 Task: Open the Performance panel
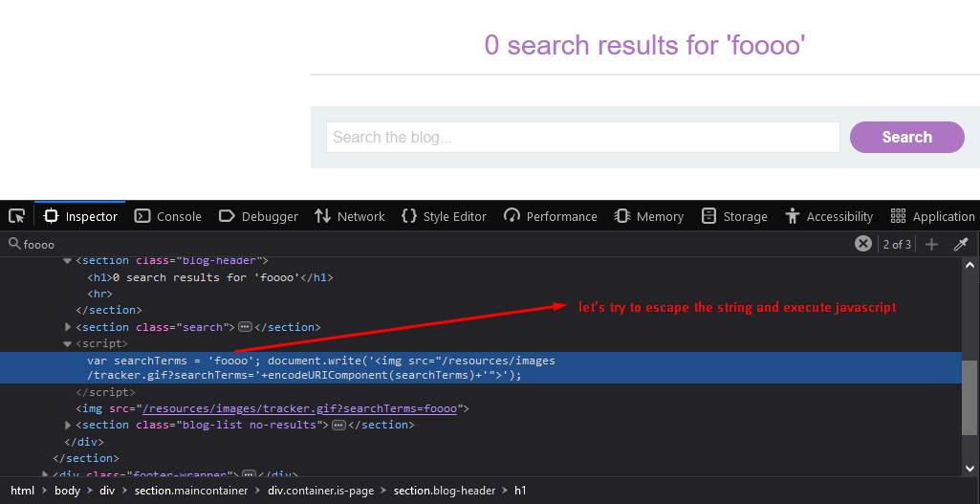(551, 216)
